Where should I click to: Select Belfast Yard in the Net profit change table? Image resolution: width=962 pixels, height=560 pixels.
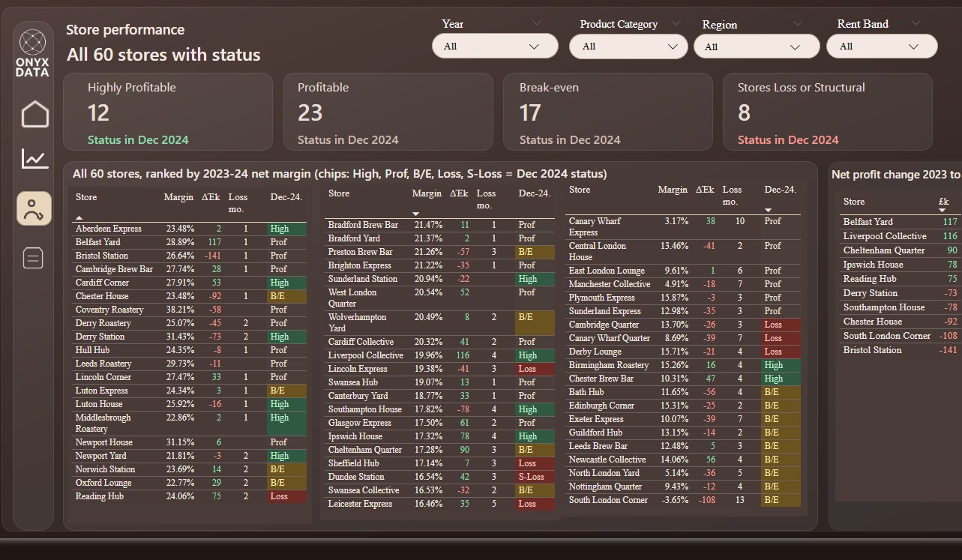(868, 222)
